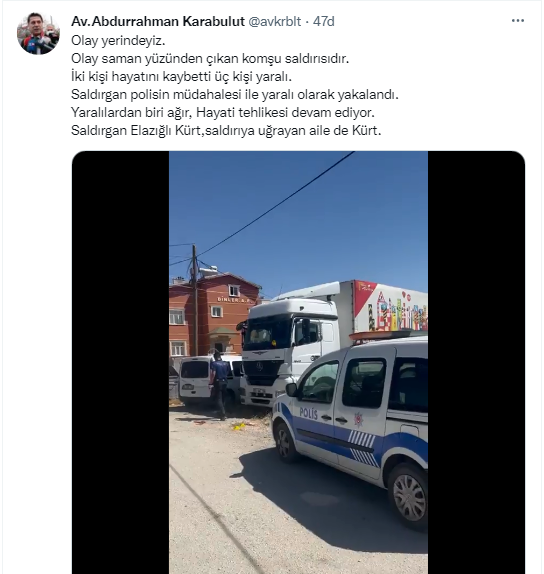Image resolution: width=544 pixels, height=574 pixels.
Task: Click the red brick building in the video
Action: pos(214,315)
